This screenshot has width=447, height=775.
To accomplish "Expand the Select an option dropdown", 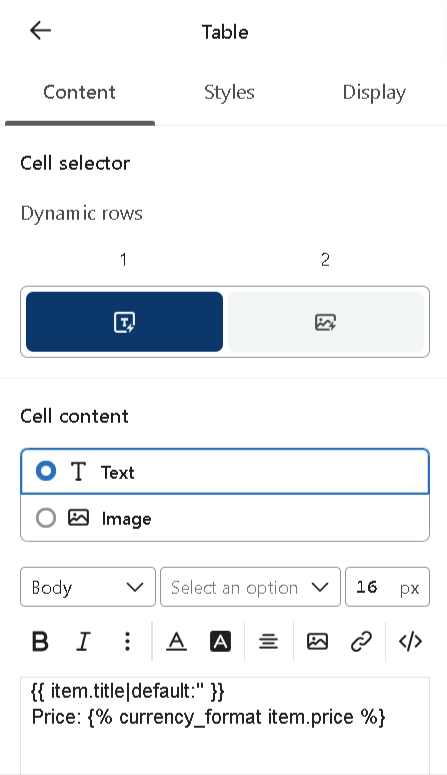I will 250,587.
